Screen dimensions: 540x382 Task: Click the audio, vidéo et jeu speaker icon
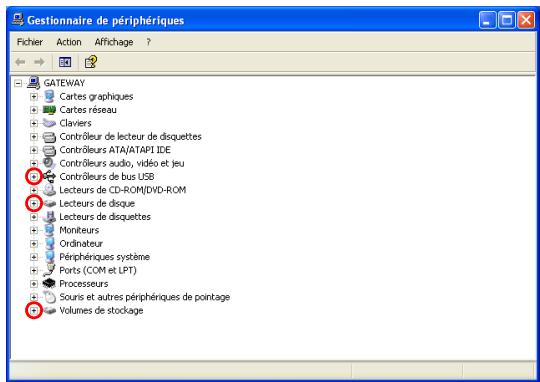point(49,163)
